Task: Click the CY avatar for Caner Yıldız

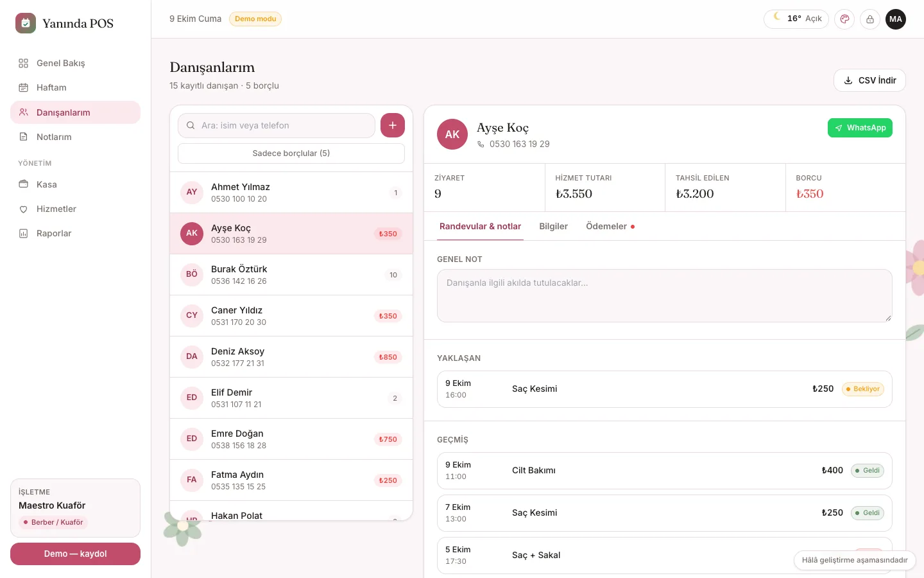Action: pos(192,315)
